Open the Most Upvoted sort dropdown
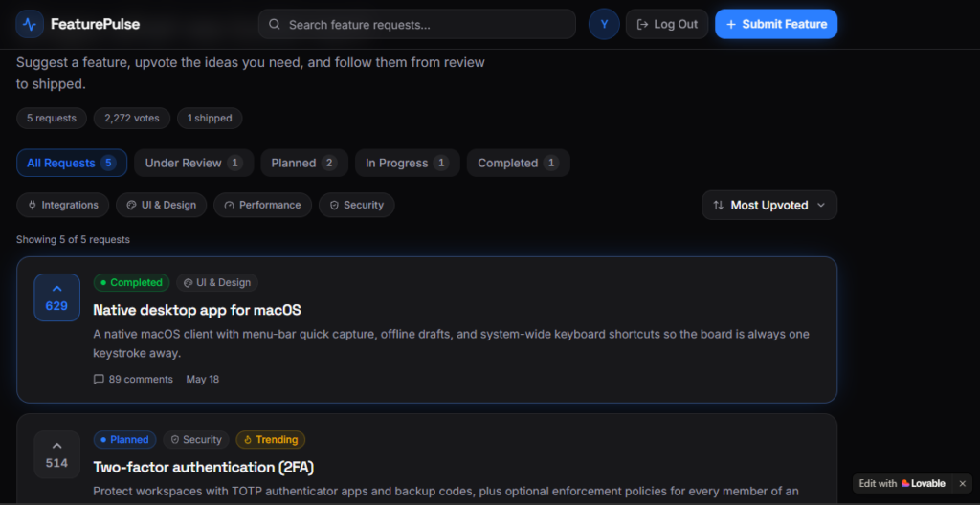The width and height of the screenshot is (980, 505). pyautogui.click(x=769, y=205)
